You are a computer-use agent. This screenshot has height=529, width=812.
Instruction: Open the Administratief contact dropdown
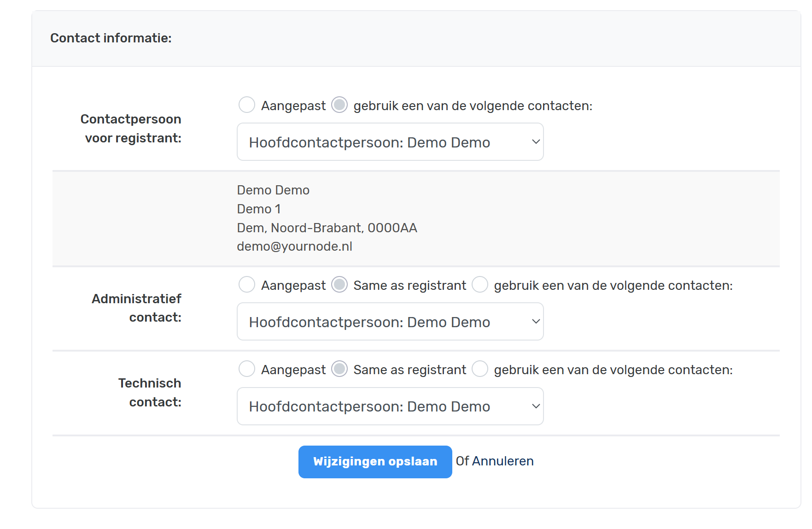click(390, 322)
